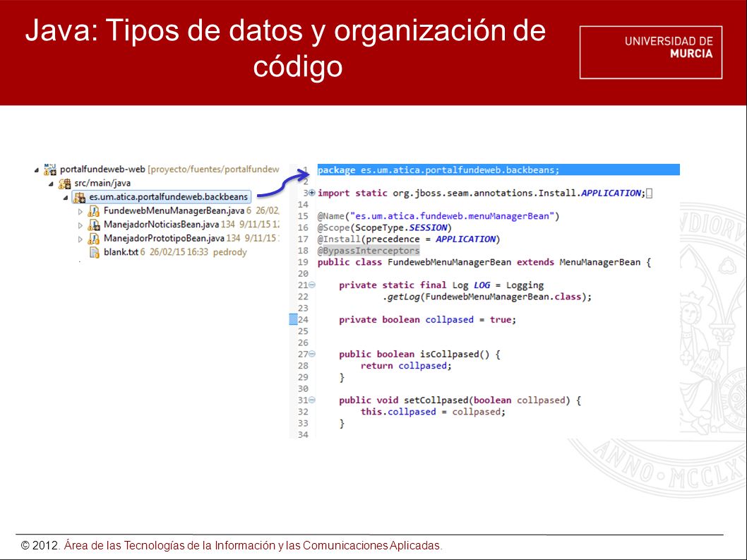This screenshot has width=747, height=560.
Task: Collapse the src/main/java source folder
Action: pyautogui.click(x=51, y=184)
